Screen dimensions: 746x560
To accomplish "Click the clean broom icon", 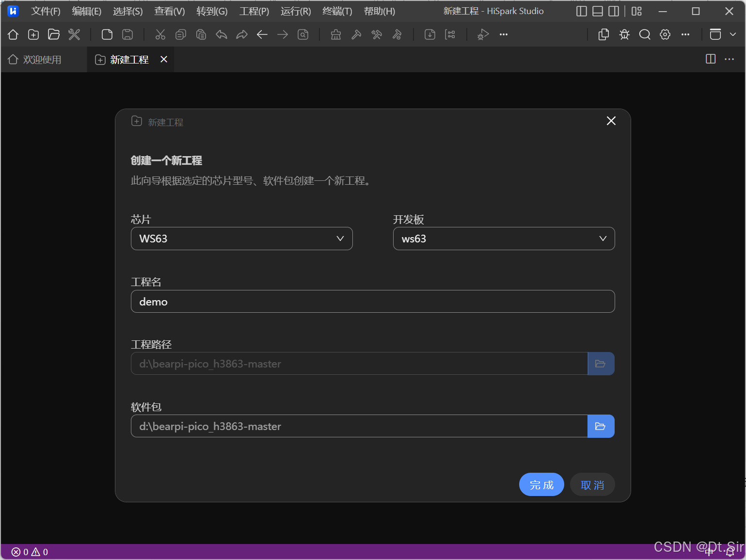I will [x=336, y=34].
